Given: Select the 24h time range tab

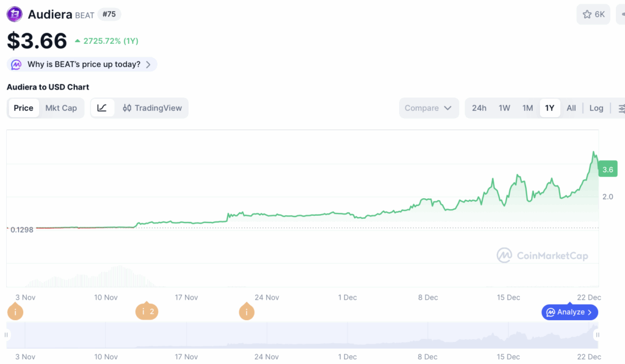Looking at the screenshot, I should (479, 108).
